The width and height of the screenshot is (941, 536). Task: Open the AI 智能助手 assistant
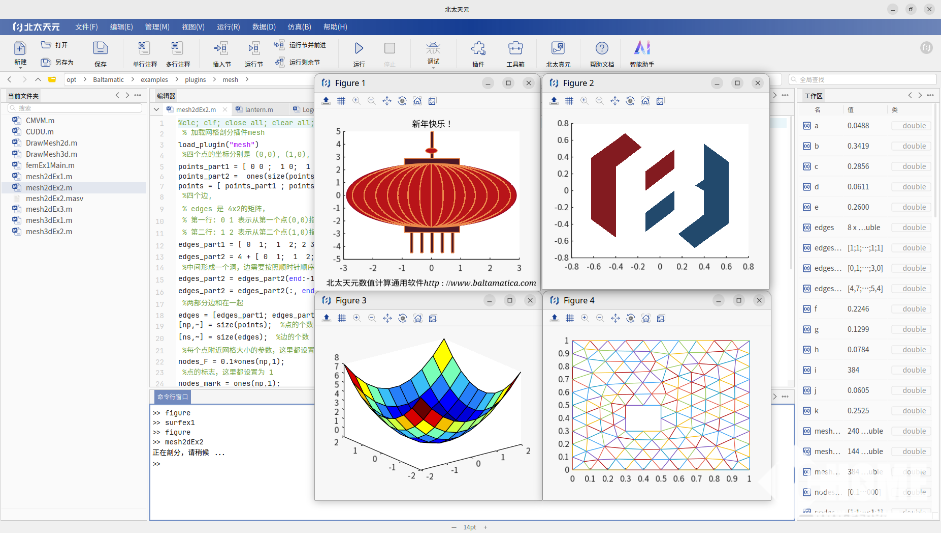(x=642, y=48)
